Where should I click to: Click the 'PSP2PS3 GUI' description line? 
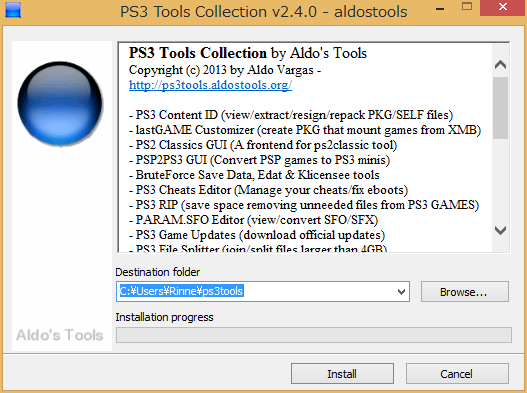pyautogui.click(x=259, y=160)
